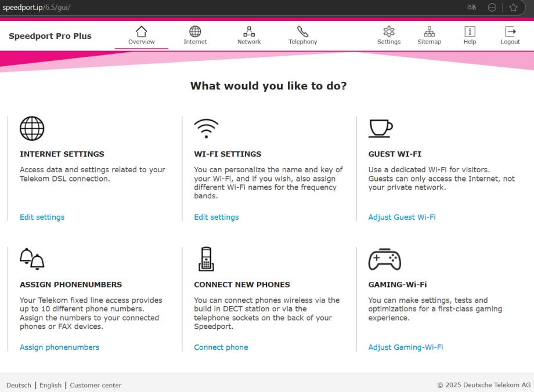534x392 pixels.
Task: Click the 2025 Deutsche Telekom AG copyright text
Action: tap(484, 385)
